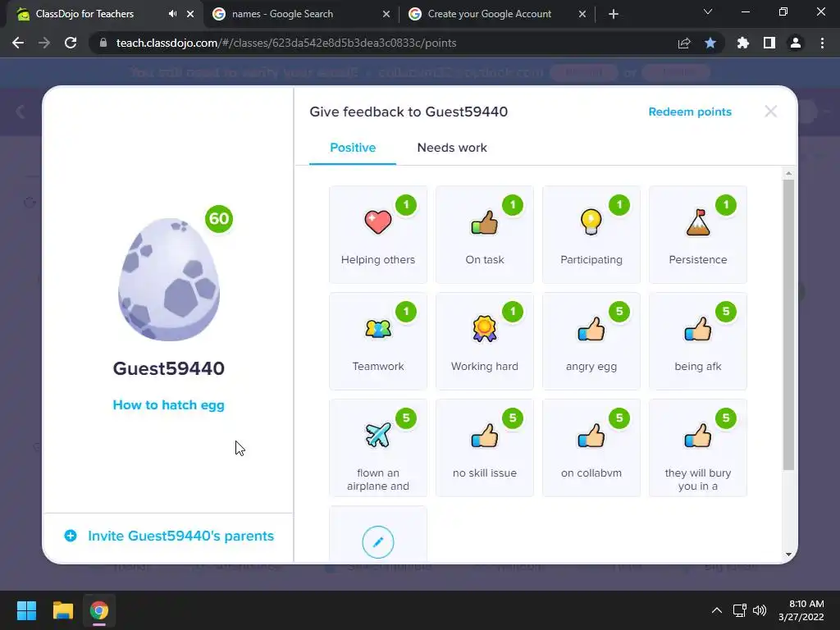
Task: Open the edit skills pencil tile
Action: (x=377, y=541)
